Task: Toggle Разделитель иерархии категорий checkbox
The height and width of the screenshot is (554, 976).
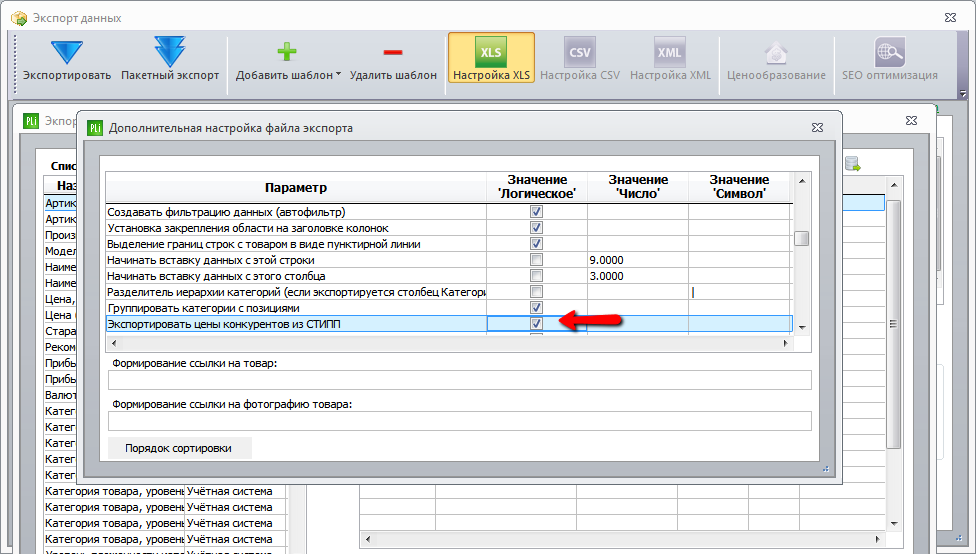Action: click(536, 291)
